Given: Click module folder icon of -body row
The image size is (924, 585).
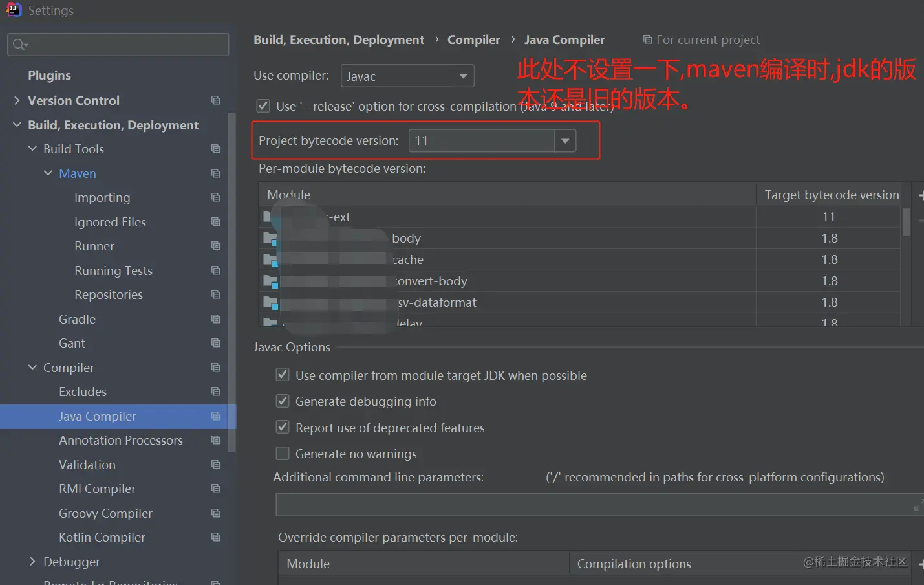Looking at the screenshot, I should coord(270,239).
